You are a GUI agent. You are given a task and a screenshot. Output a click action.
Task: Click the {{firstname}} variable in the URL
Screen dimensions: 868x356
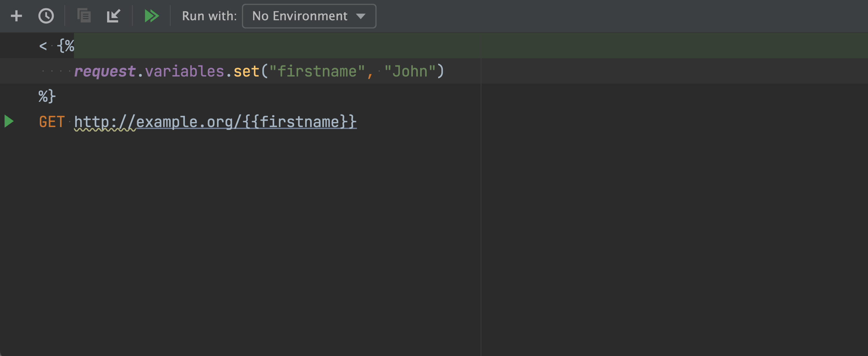[299, 122]
